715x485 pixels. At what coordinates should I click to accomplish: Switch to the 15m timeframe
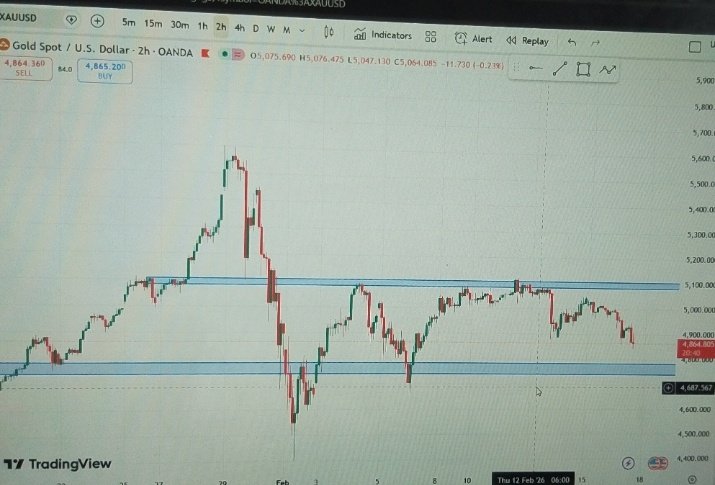click(153, 24)
